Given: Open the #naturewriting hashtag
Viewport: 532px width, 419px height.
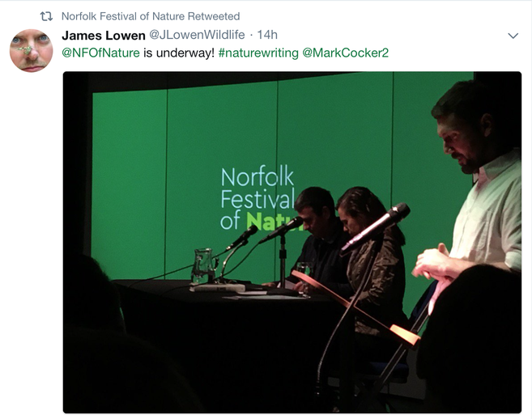Looking at the screenshot, I should (x=258, y=53).
